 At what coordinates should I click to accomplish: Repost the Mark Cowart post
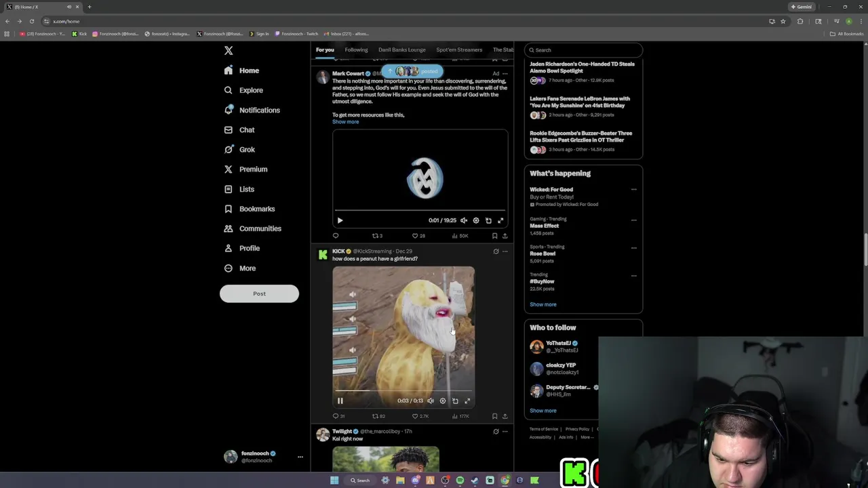(377, 236)
